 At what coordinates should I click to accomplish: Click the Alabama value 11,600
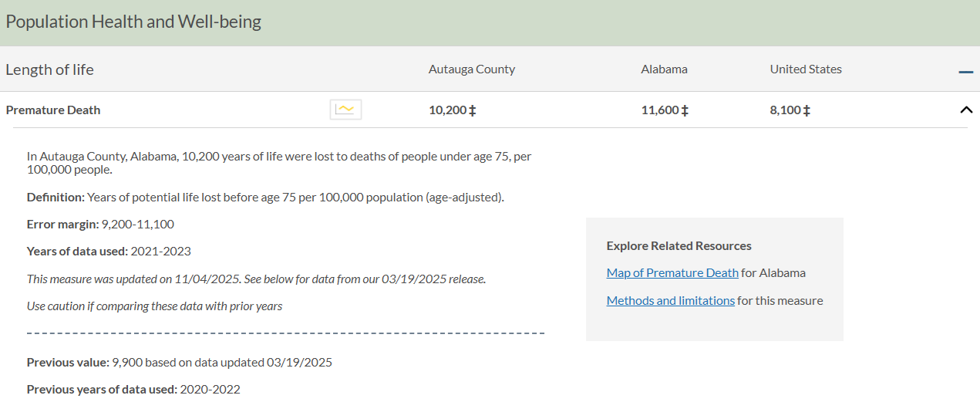[x=659, y=110]
